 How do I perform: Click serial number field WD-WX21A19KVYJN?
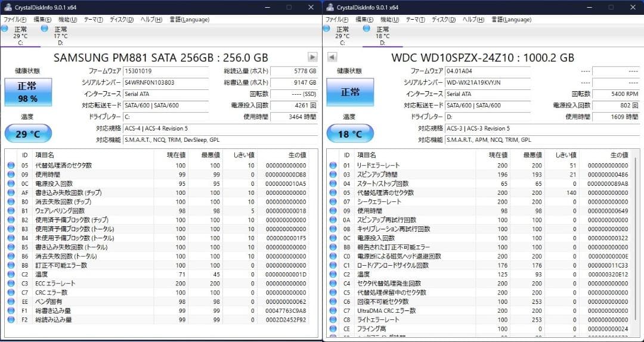(488, 83)
